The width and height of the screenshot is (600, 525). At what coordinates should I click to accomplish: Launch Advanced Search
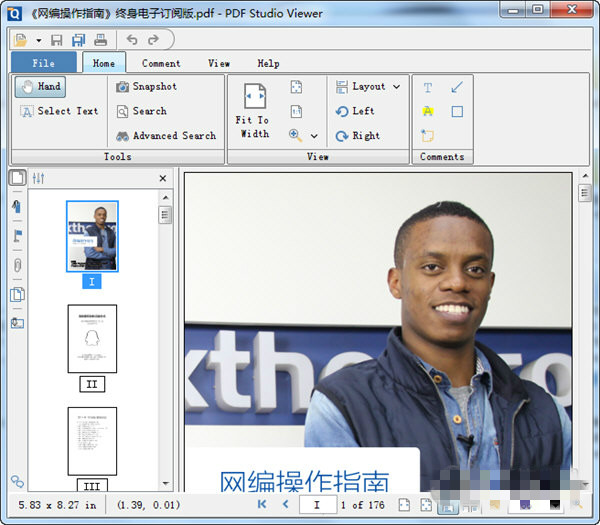166,136
